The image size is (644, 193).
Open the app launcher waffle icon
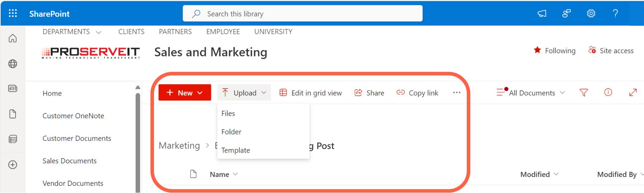pyautogui.click(x=13, y=14)
